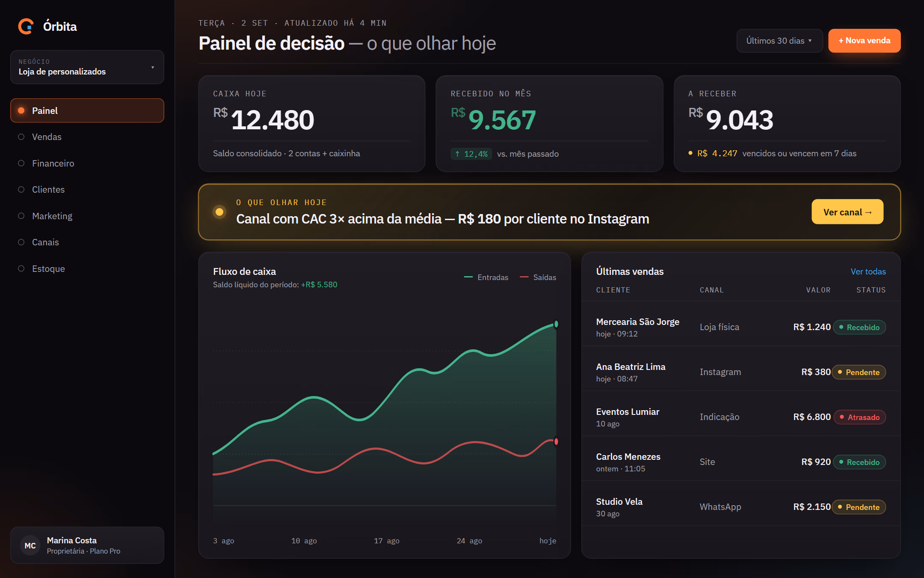Click the Órbita logo icon
The width and height of the screenshot is (924, 578).
pyautogui.click(x=26, y=26)
